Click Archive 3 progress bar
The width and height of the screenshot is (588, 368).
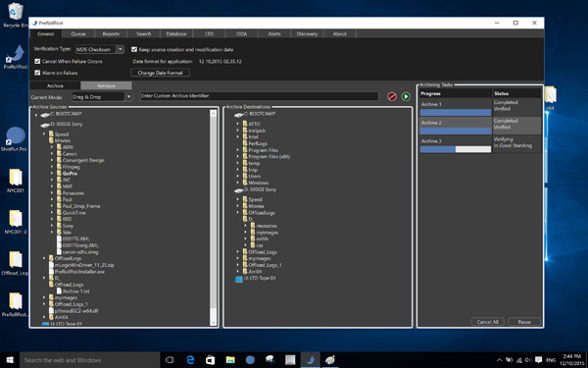click(456, 149)
